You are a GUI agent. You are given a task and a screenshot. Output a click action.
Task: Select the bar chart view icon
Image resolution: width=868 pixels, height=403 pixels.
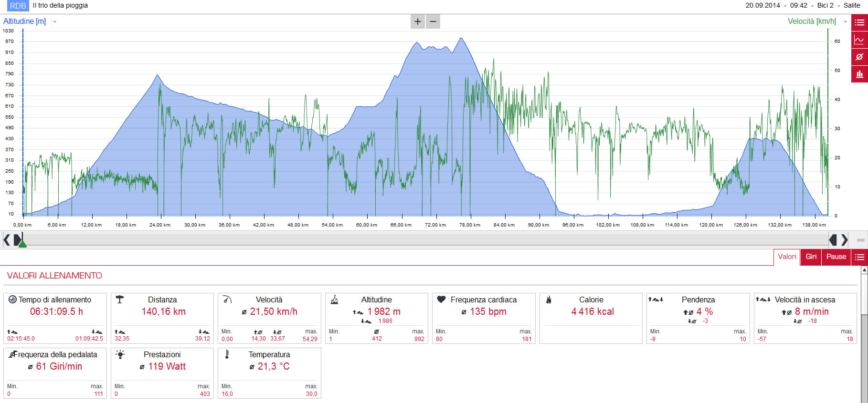(x=859, y=74)
